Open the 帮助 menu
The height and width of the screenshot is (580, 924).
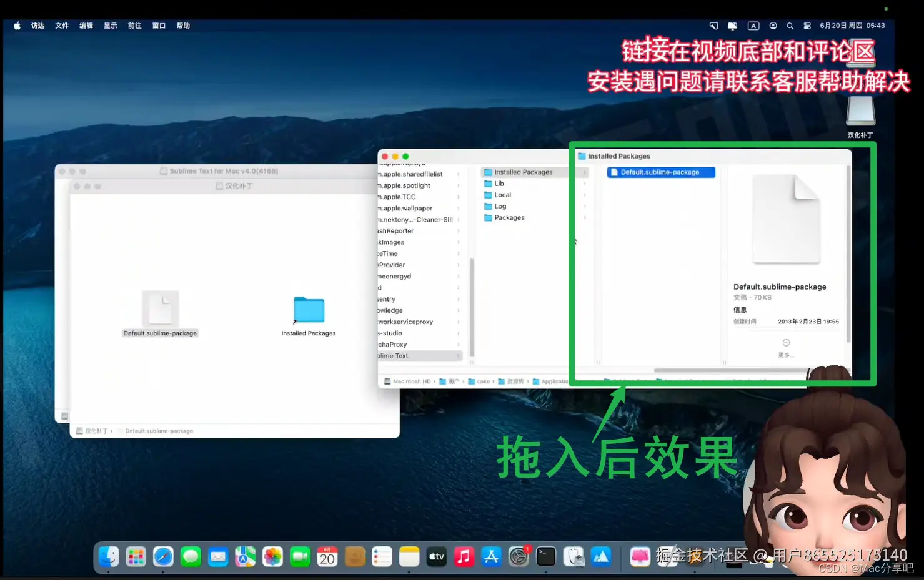click(183, 26)
